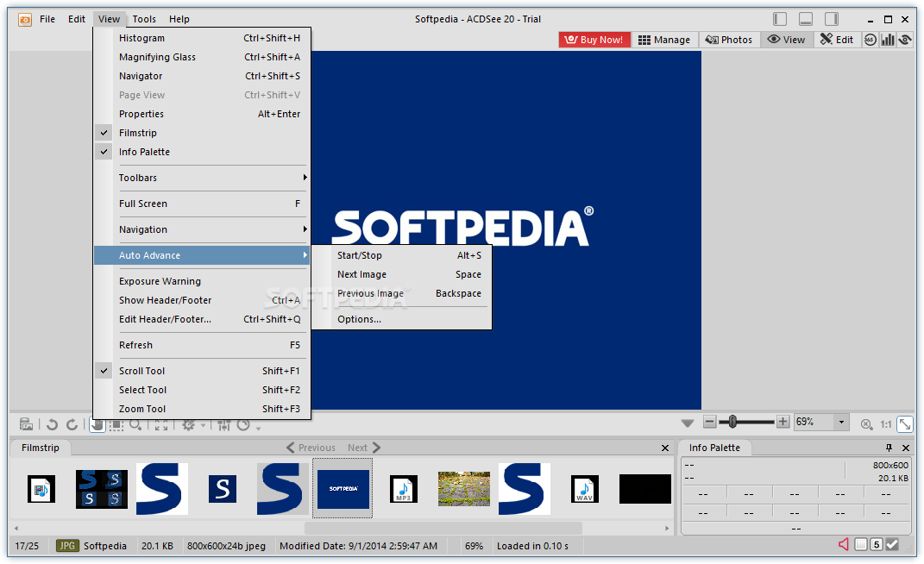Image resolution: width=924 pixels, height=564 pixels.
Task: Toggle the empty square status bar box
Action: pos(861,544)
